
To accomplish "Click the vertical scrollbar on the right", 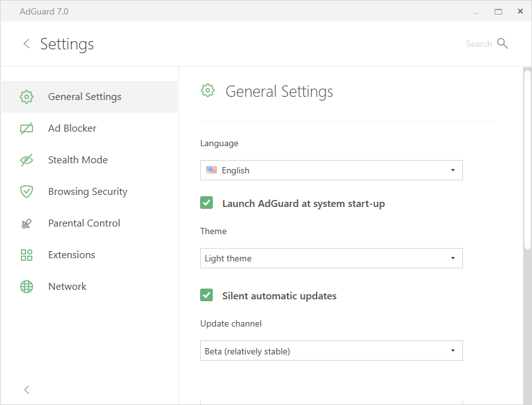I will 528,158.
